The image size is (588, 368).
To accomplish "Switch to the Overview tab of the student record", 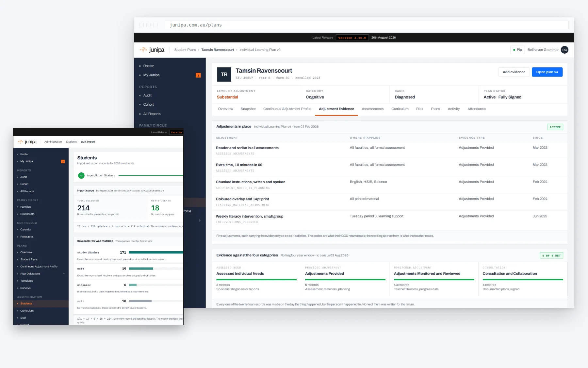I will tap(225, 109).
